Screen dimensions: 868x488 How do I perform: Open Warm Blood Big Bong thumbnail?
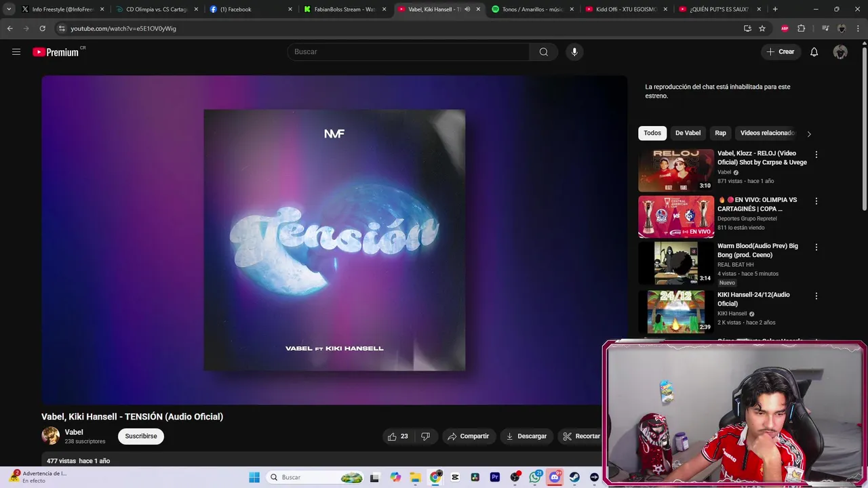pyautogui.click(x=676, y=263)
